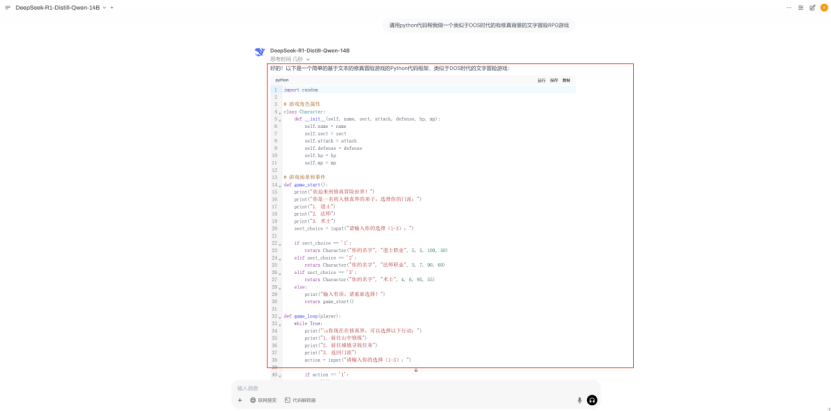Screen dimensions: 831x411
Task: Click 复制 to copy the code
Action: click(x=566, y=80)
